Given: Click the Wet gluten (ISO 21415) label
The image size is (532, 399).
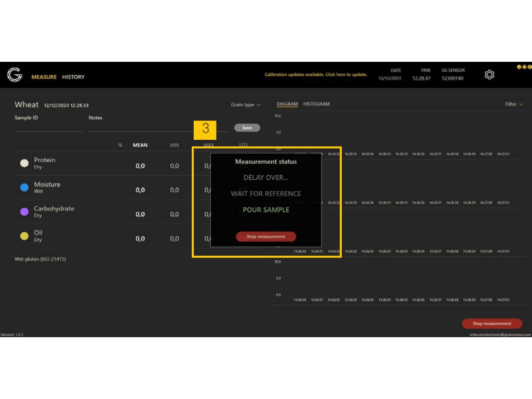Looking at the screenshot, I should click(40, 259).
